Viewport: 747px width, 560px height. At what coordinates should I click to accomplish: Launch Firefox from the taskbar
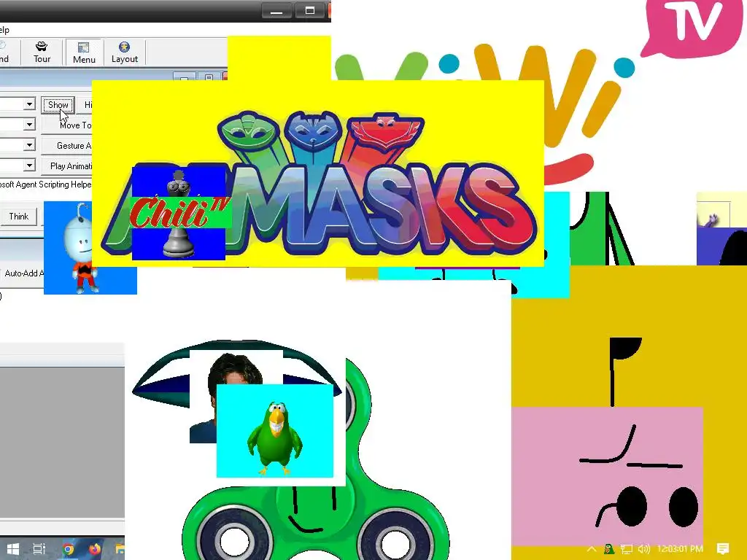coord(95,549)
